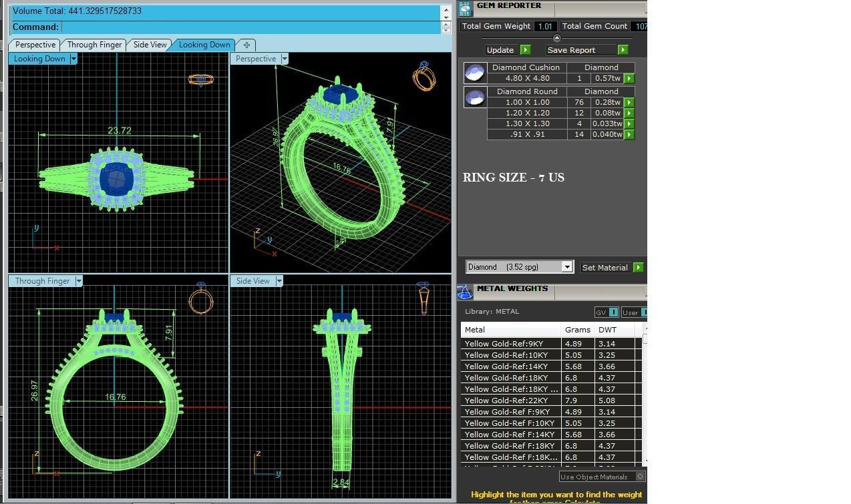Open the Side View viewport dropdown arrow
Screen dimensions: 851x504
click(x=279, y=281)
